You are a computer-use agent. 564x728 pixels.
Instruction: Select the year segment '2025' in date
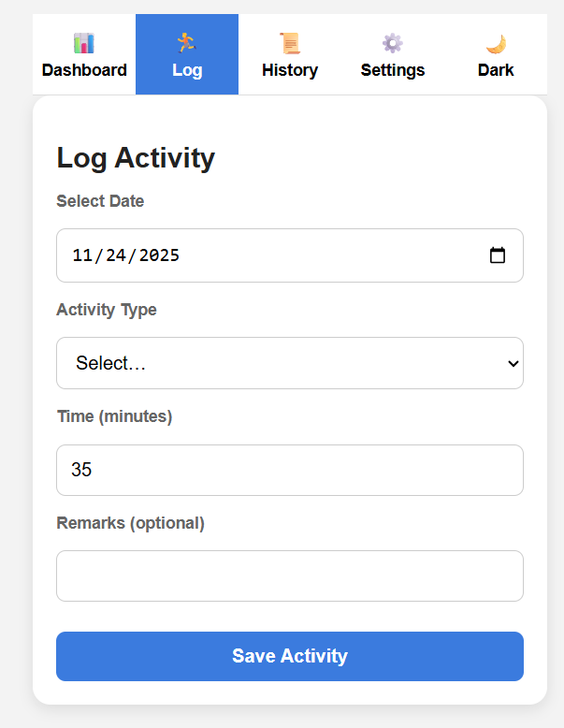pos(159,255)
